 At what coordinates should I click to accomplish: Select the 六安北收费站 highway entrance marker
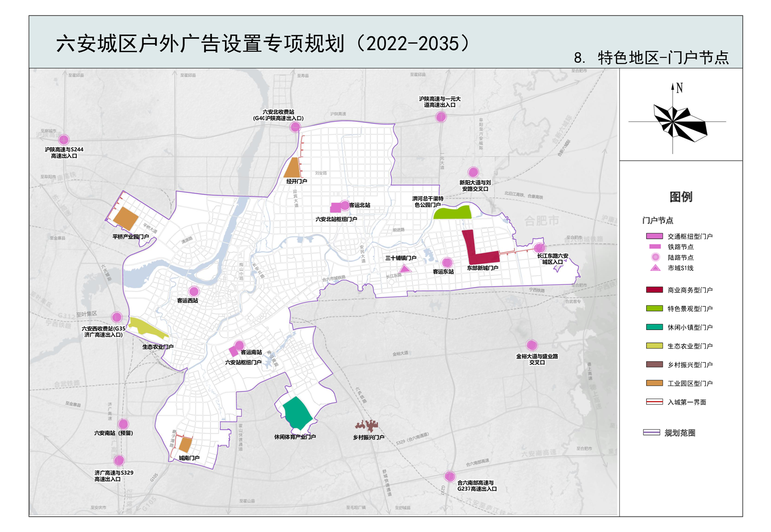[295, 127]
